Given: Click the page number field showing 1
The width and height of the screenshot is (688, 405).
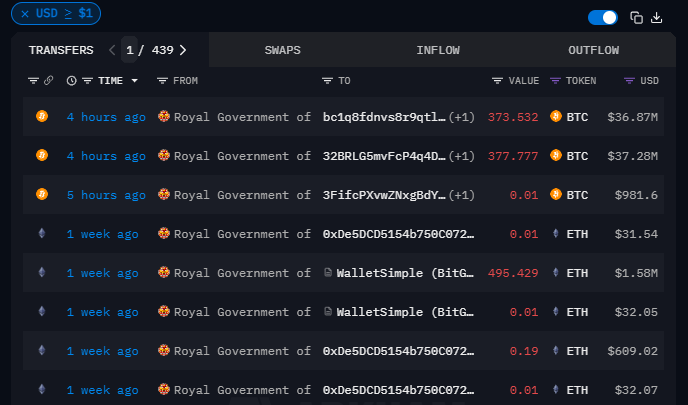Looking at the screenshot, I should point(129,50).
